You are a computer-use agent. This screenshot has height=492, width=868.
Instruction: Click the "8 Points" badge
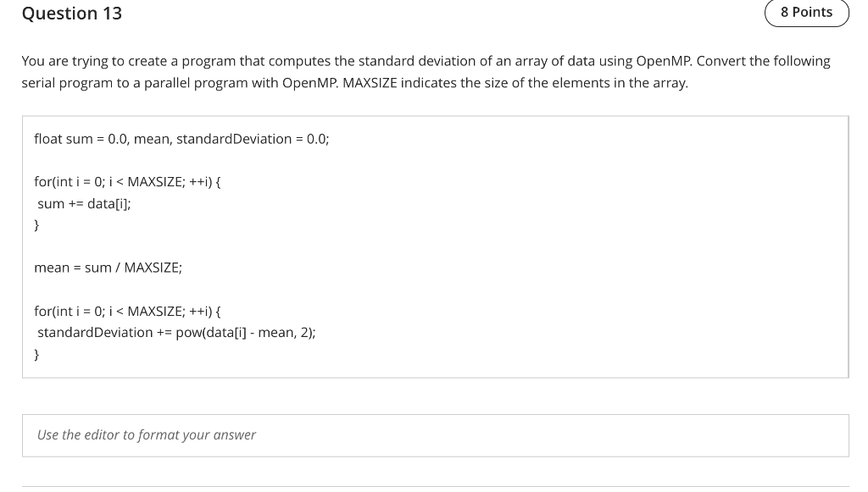click(x=806, y=12)
